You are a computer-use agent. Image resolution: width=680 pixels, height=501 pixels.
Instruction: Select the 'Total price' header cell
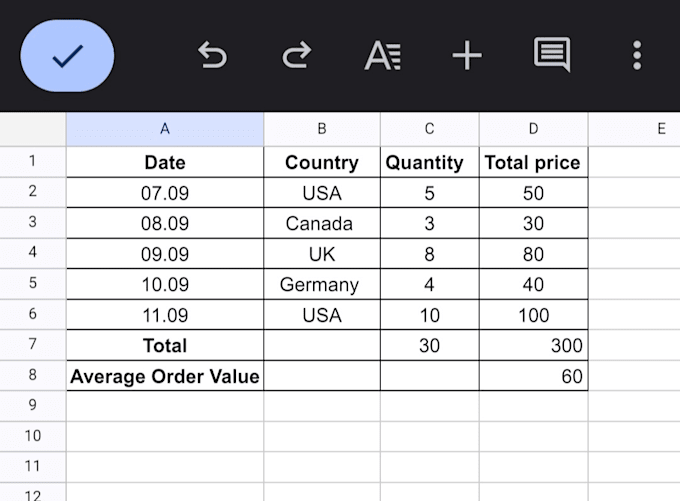pyautogui.click(x=533, y=162)
